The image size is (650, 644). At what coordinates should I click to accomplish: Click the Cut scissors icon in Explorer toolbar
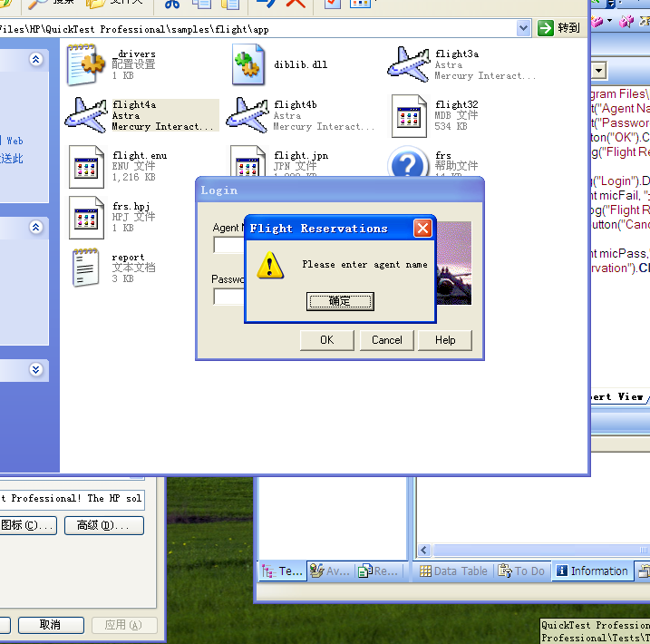pyautogui.click(x=172, y=5)
